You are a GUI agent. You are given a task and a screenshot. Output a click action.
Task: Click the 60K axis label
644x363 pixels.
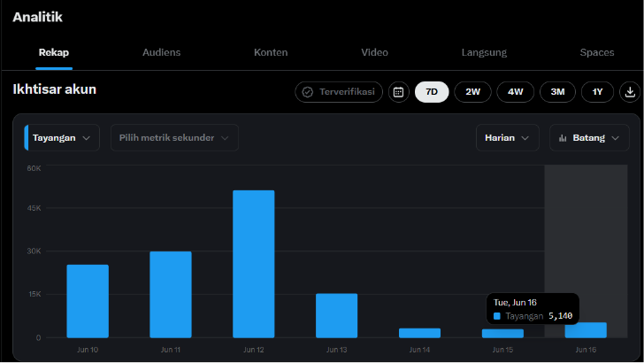(34, 168)
